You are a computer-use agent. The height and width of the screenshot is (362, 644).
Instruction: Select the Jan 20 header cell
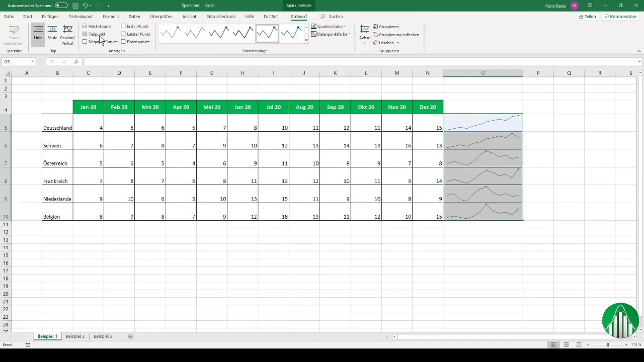tap(88, 107)
